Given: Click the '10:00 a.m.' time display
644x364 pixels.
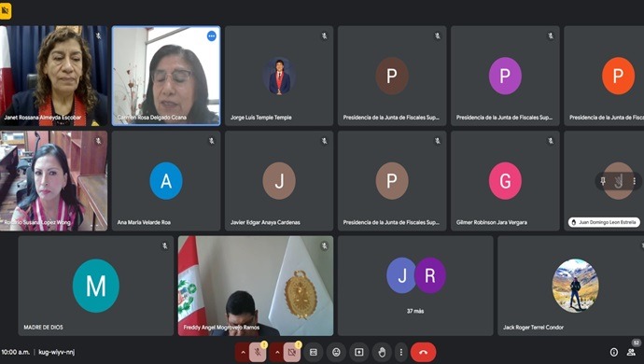Looking at the screenshot, I should point(15,352).
